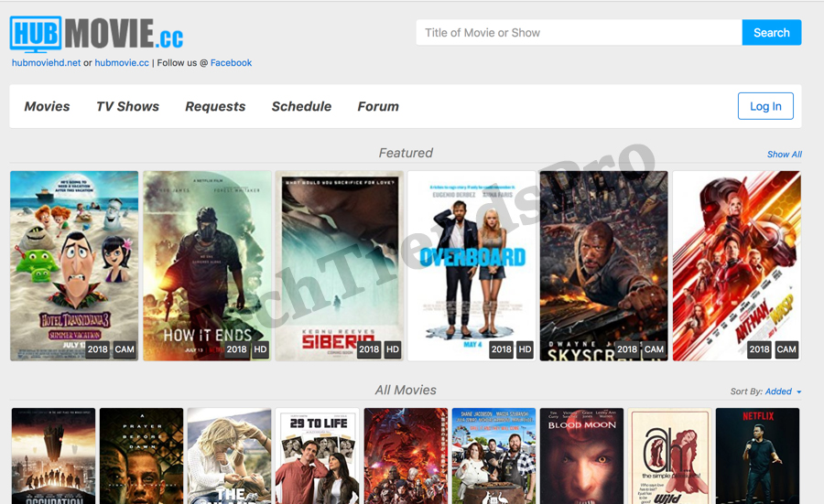This screenshot has height=504, width=824.
Task: Open Skyscraper featured poster
Action: [604, 265]
